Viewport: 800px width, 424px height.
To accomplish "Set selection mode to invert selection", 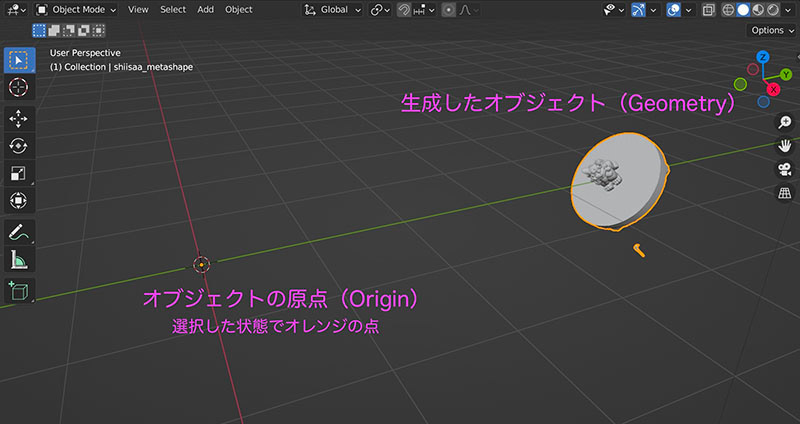I will point(83,31).
